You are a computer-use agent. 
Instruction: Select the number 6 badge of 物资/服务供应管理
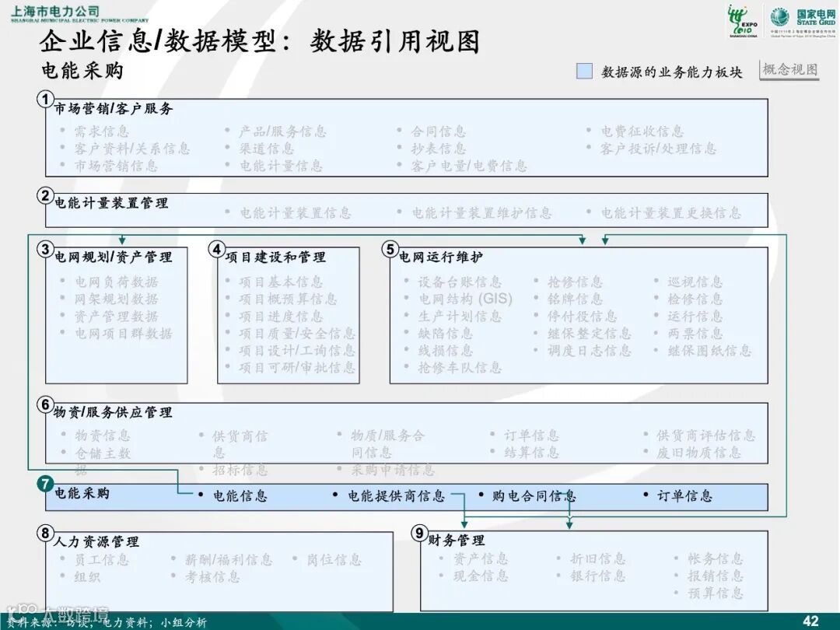point(46,404)
